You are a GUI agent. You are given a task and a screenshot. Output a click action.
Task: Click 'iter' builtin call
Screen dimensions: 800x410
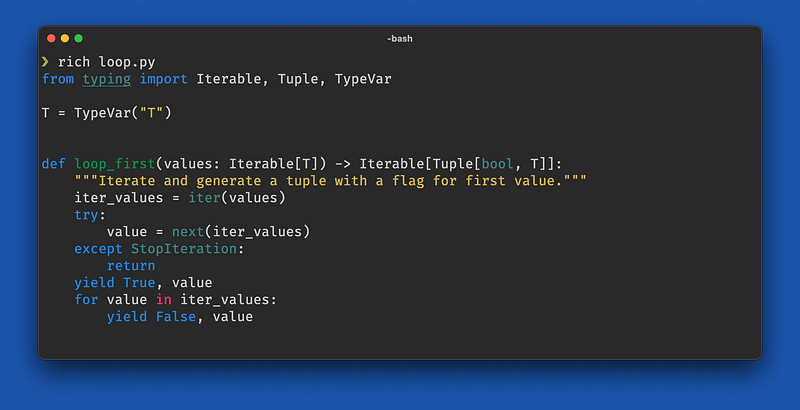pos(204,197)
